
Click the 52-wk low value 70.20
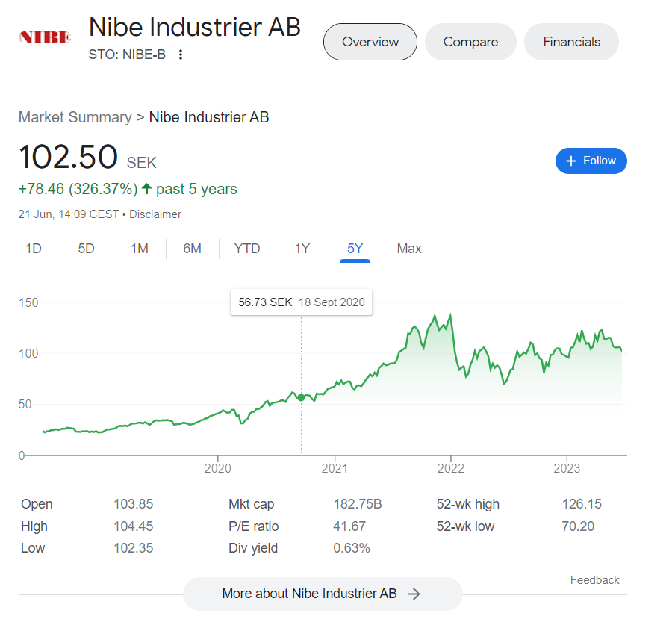point(578,526)
